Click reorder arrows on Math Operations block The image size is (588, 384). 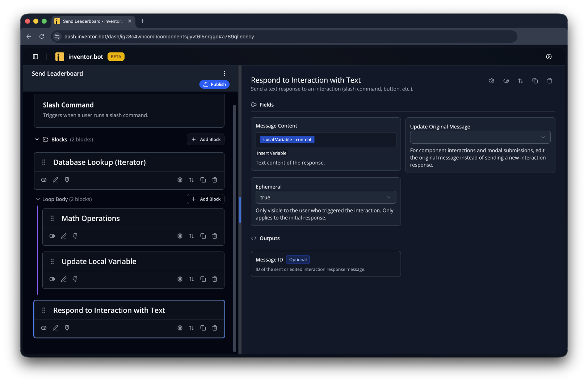click(192, 236)
